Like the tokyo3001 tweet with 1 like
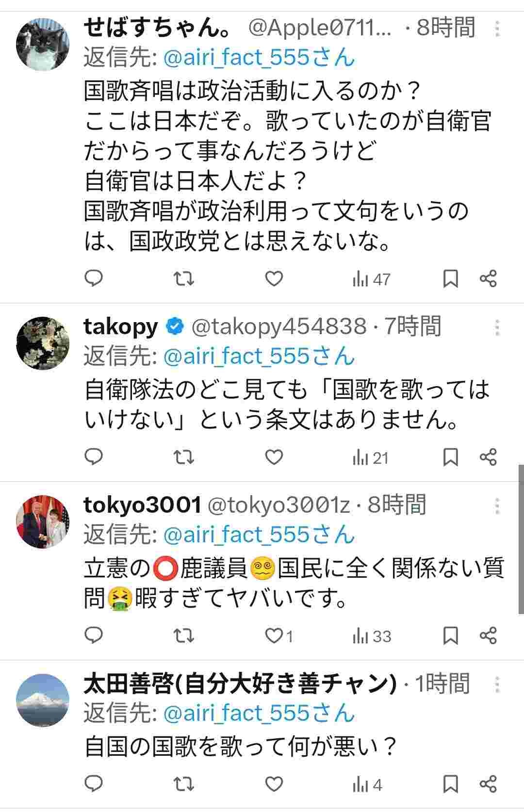The width and height of the screenshot is (524, 812). [x=275, y=635]
